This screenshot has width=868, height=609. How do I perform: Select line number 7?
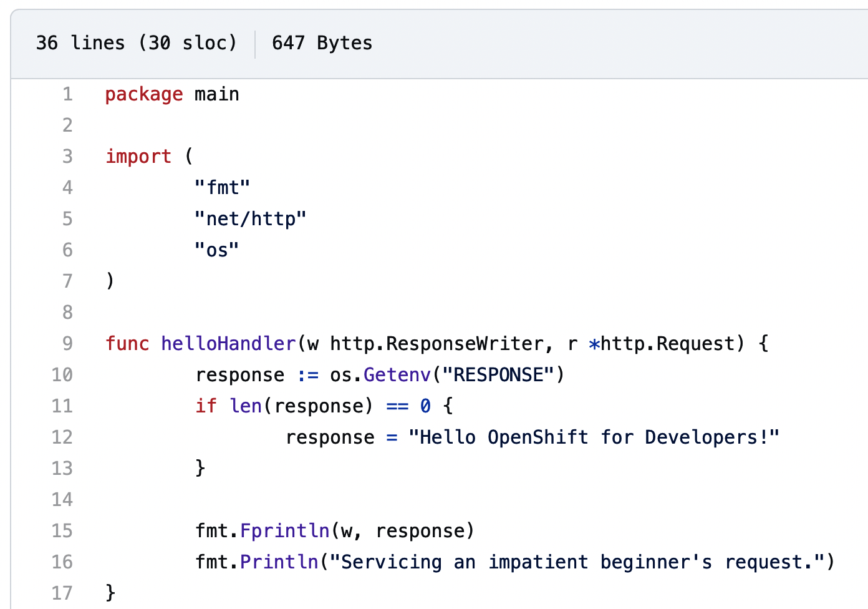(67, 281)
